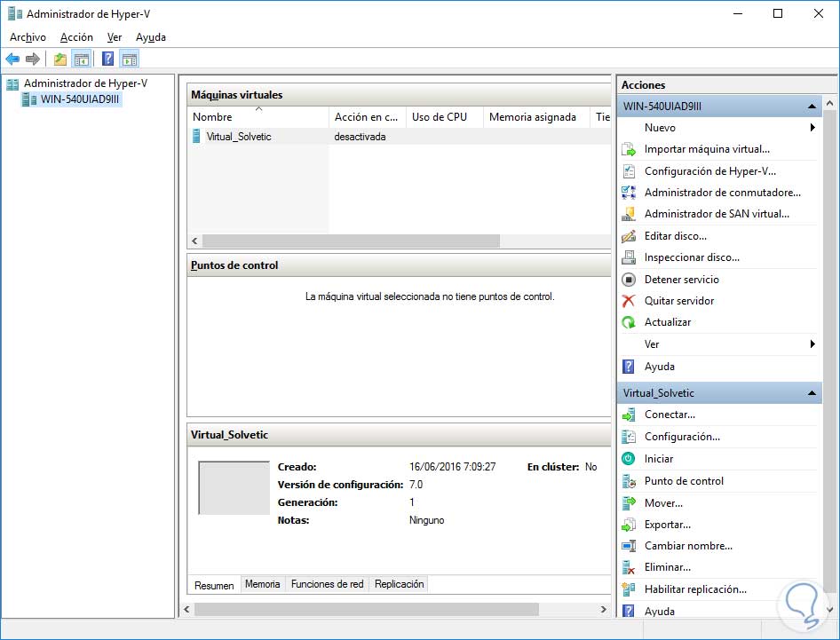Open the Ver menu in menu bar
The height and width of the screenshot is (640, 840).
pyautogui.click(x=115, y=37)
